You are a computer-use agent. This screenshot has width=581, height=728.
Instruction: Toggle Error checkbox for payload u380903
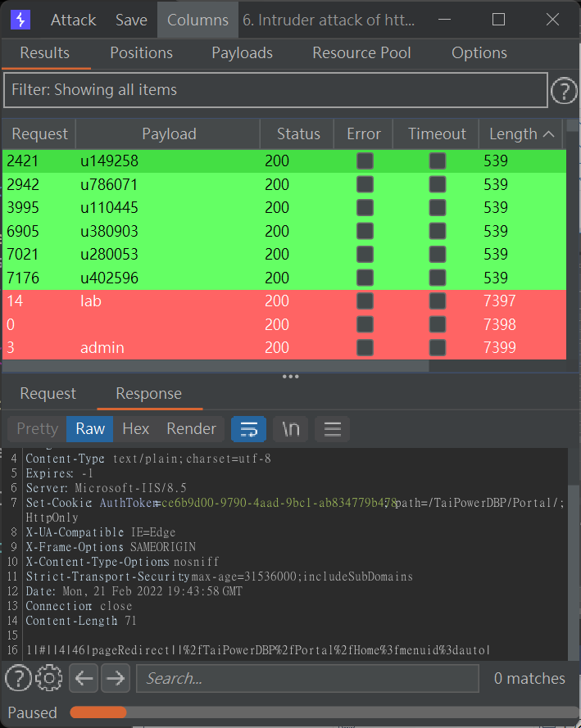(365, 231)
